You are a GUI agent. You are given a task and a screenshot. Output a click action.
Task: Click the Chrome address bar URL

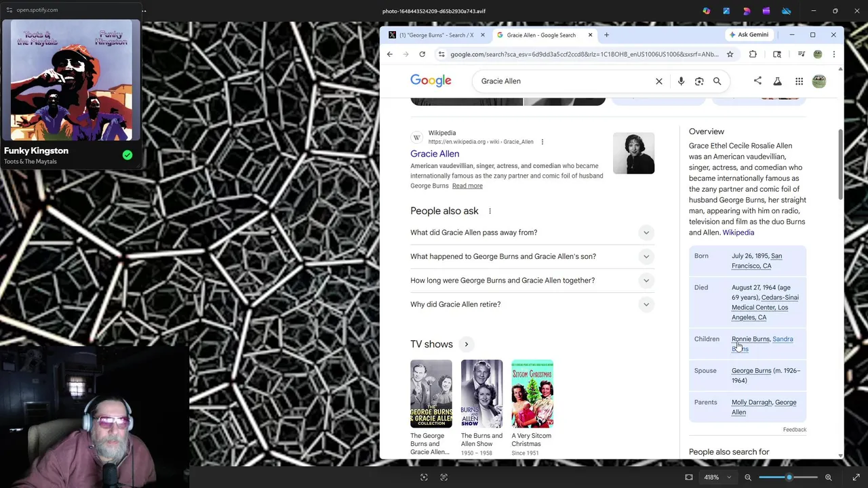pos(584,54)
